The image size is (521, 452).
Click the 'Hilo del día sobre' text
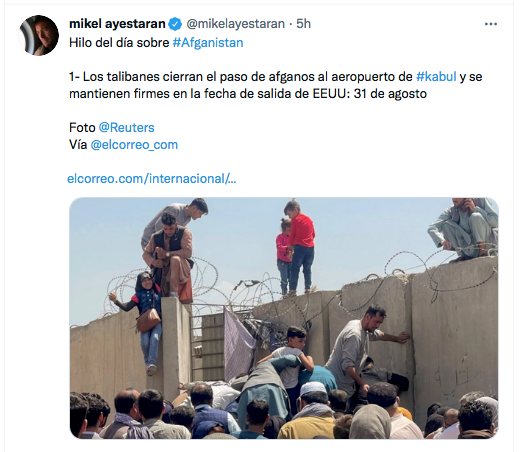pos(119,43)
